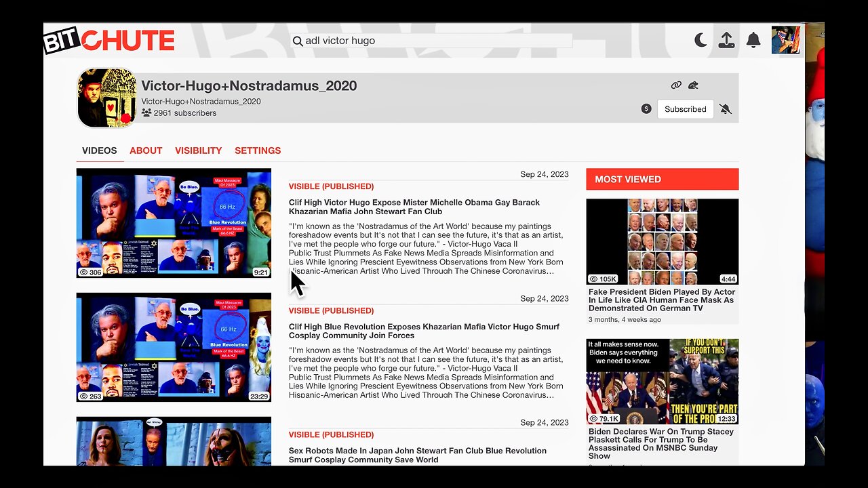Toggle dark mode moon icon
Screen dimensions: 868x488
[701, 40]
